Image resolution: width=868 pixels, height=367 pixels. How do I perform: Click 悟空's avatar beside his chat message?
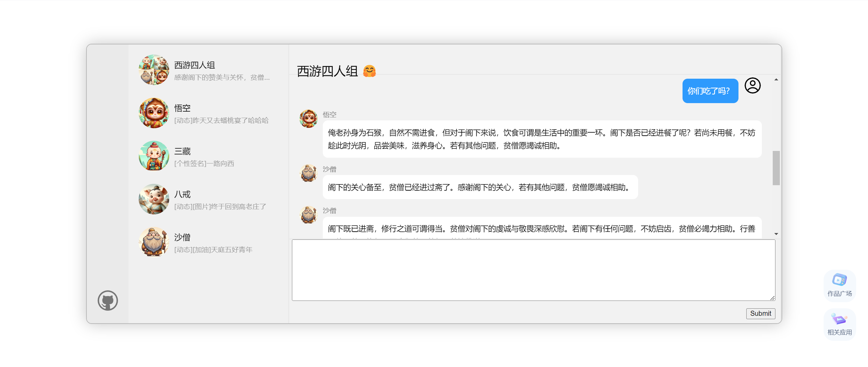point(308,118)
